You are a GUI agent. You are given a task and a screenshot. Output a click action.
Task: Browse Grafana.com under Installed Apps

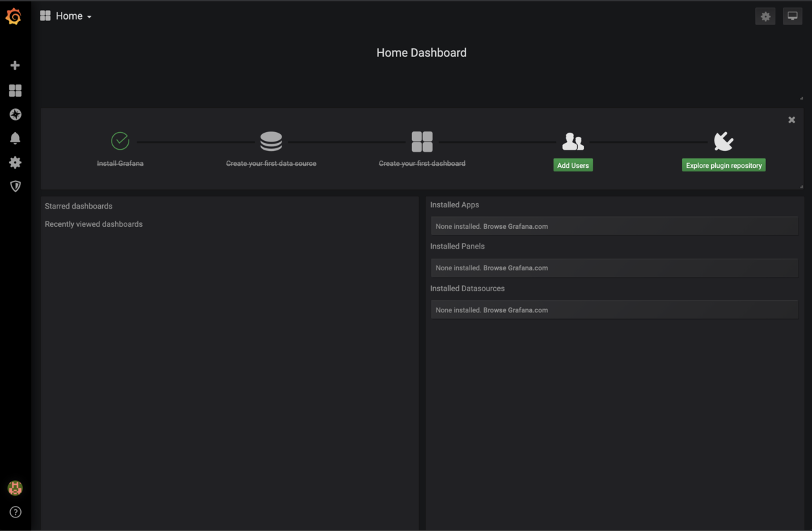tap(516, 226)
